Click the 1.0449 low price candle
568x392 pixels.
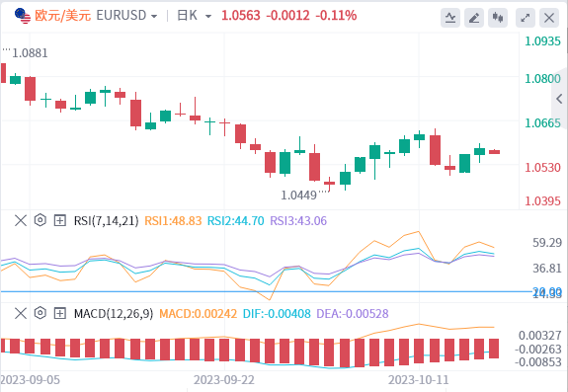coord(329,184)
